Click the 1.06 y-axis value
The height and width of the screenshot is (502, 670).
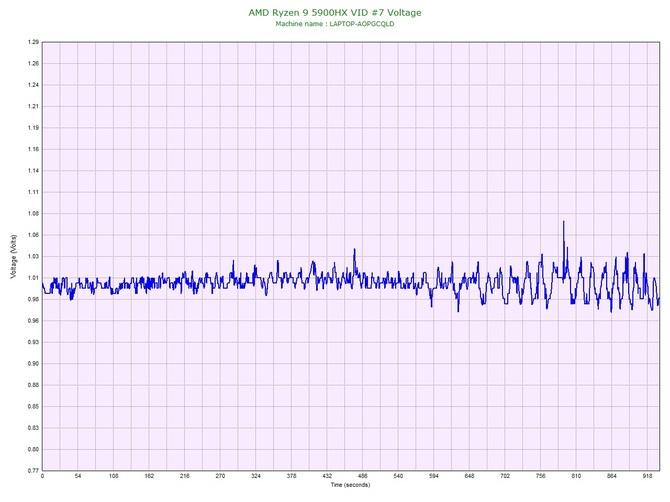pyautogui.click(x=33, y=235)
